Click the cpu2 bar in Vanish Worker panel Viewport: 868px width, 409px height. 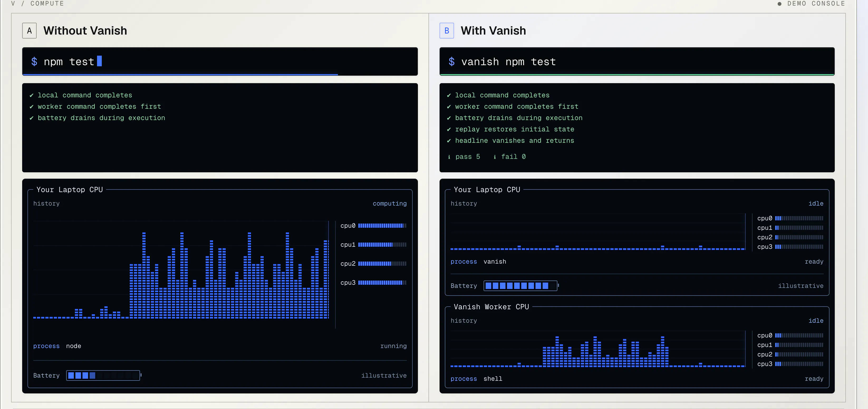(x=799, y=354)
